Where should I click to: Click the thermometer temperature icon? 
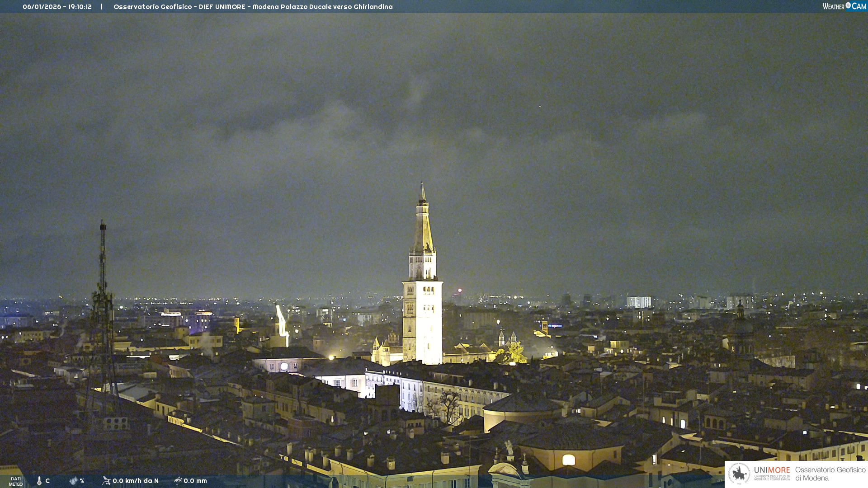39,481
